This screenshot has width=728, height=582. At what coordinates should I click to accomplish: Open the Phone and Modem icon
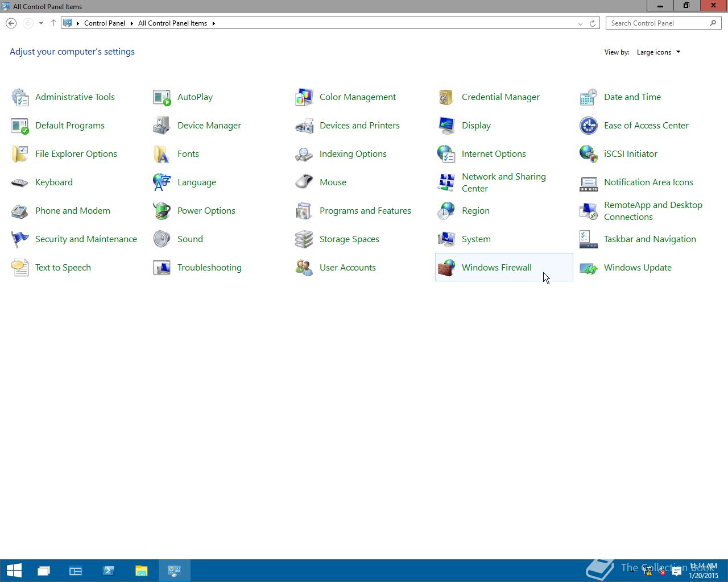(x=20, y=211)
